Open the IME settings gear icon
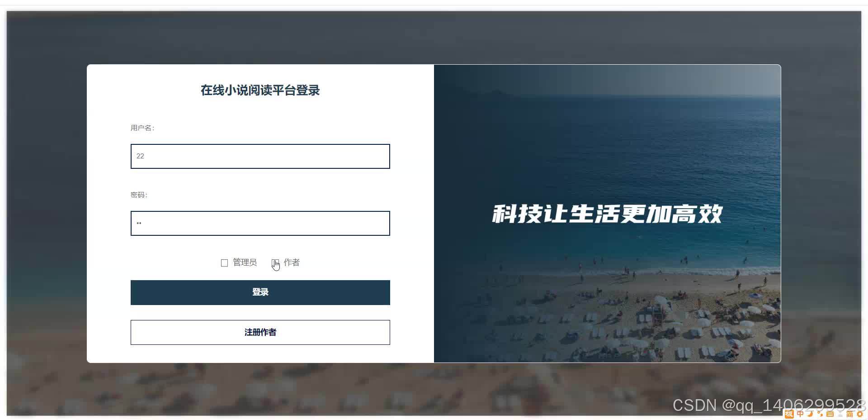Screen dimensions: 868x420 pyautogui.click(x=859, y=414)
